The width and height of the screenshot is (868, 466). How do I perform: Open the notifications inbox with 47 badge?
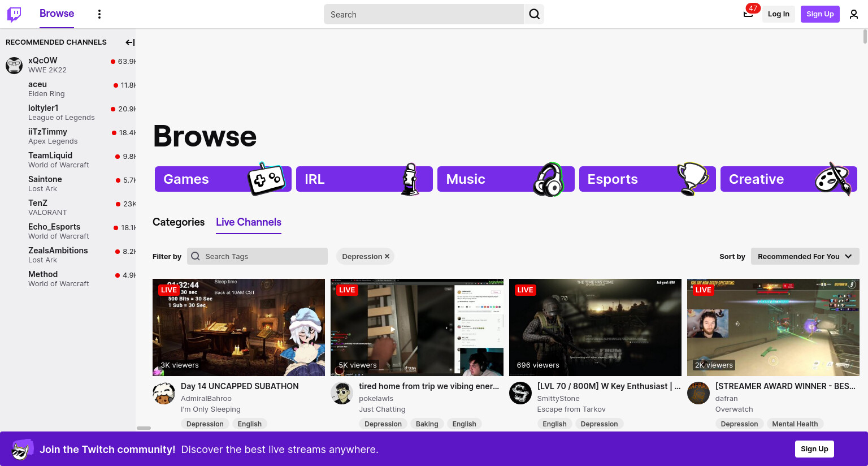[748, 14]
